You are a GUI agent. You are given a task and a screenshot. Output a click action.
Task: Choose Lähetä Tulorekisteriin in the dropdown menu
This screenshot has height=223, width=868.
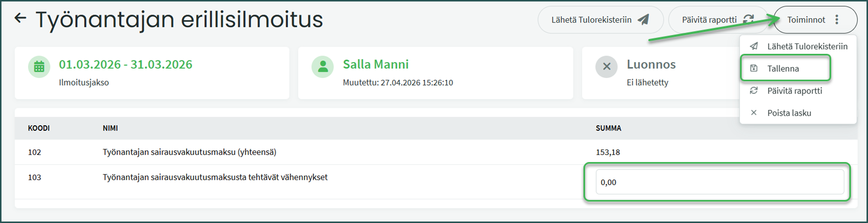pyautogui.click(x=807, y=47)
